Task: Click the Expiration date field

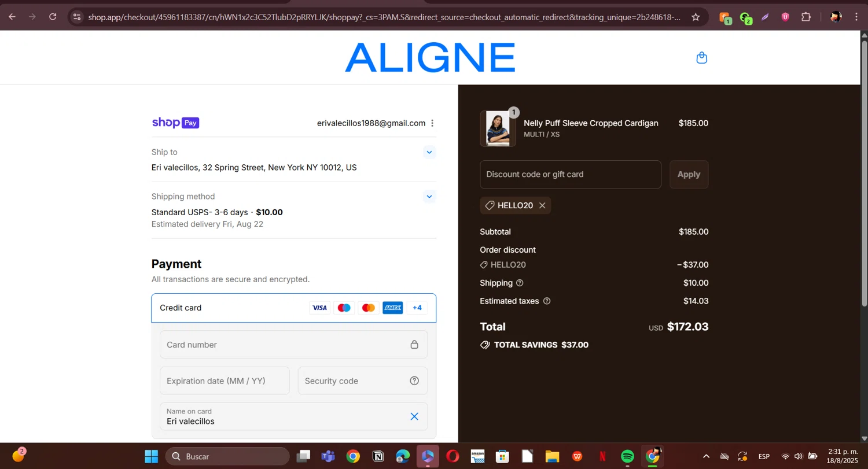Action: (225, 381)
